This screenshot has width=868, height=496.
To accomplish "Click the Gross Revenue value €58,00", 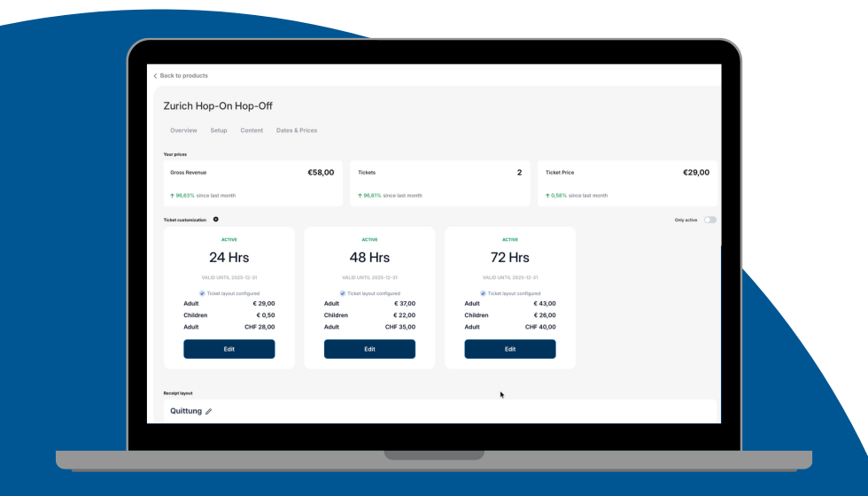I will (321, 173).
